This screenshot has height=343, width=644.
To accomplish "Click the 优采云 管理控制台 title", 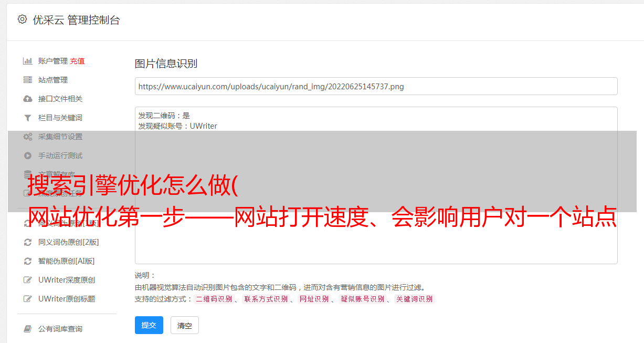I will [x=76, y=20].
